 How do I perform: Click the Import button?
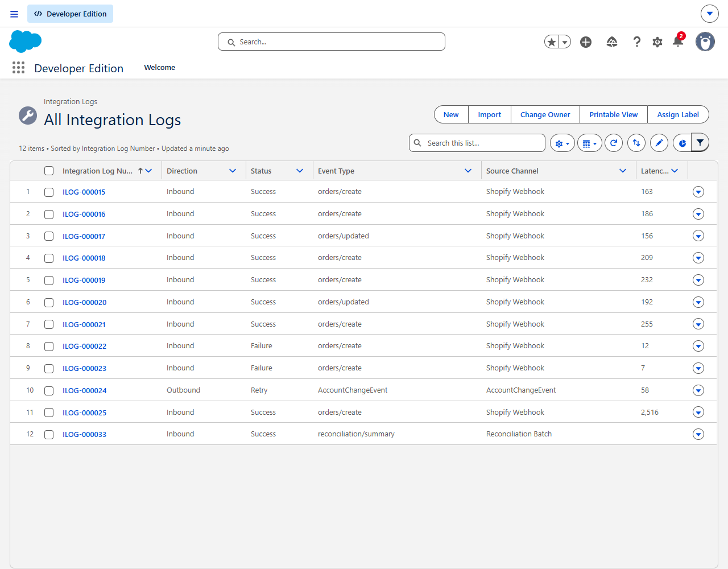490,114
